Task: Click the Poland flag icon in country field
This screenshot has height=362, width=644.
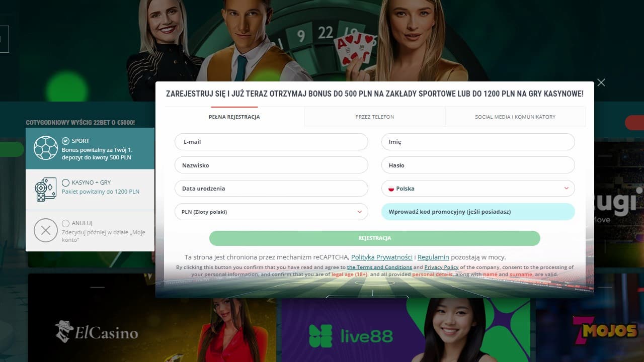Action: (391, 189)
